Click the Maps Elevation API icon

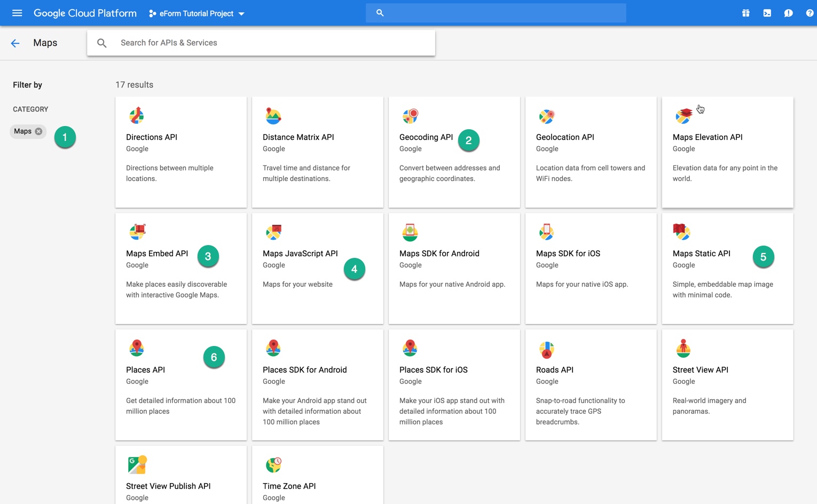point(684,115)
